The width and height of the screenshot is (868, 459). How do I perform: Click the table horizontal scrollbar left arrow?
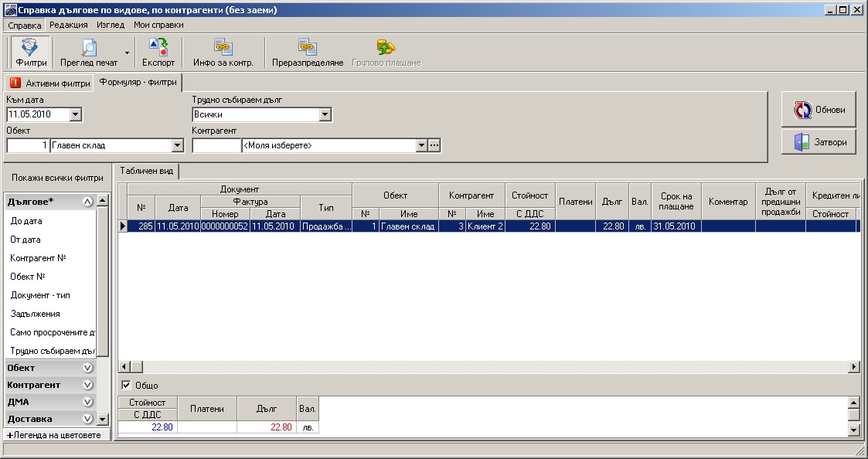124,366
